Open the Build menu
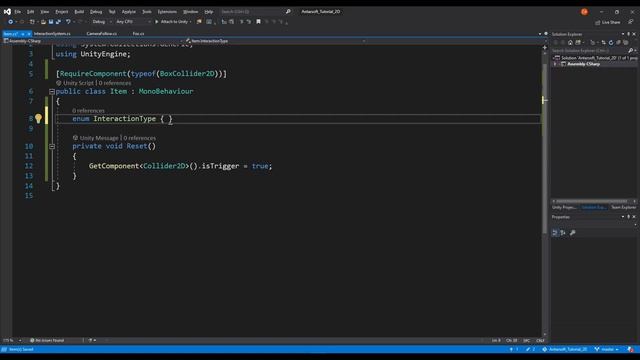Image resolution: width=640 pixels, height=360 pixels. (79, 12)
